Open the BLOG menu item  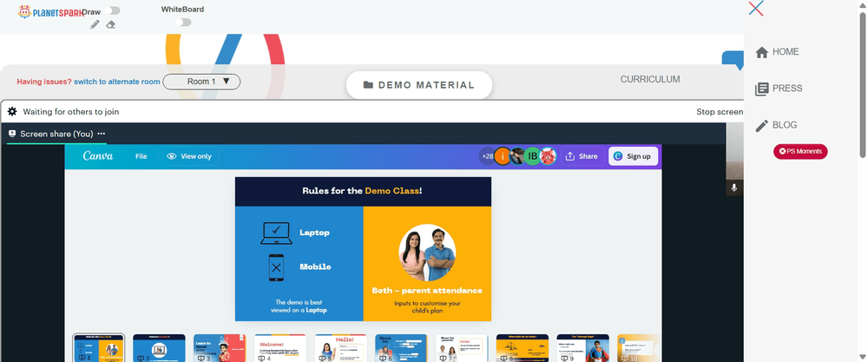pos(776,125)
